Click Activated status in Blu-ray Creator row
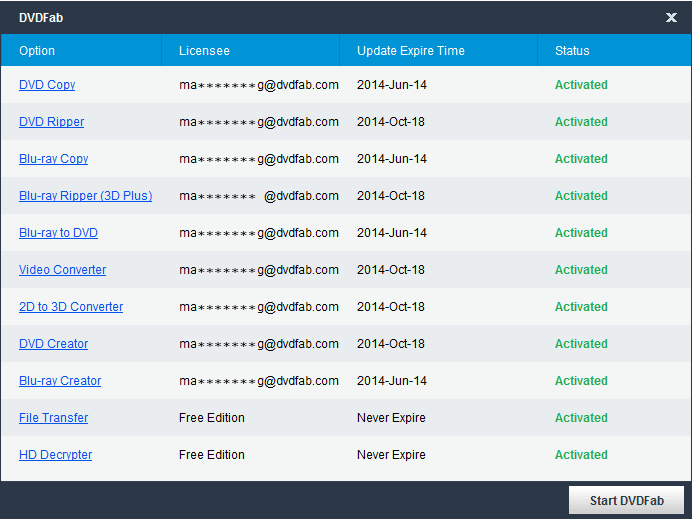This screenshot has height=520, width=692. point(581,381)
